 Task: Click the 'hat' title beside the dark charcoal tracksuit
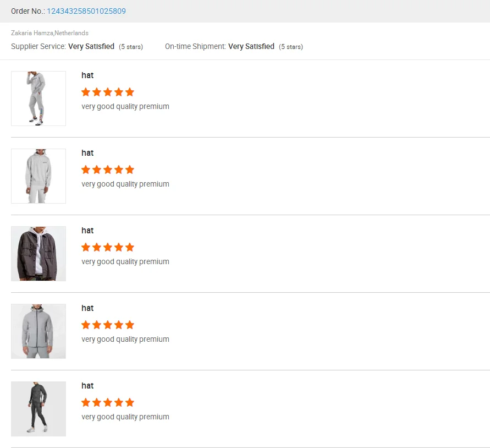[87, 386]
